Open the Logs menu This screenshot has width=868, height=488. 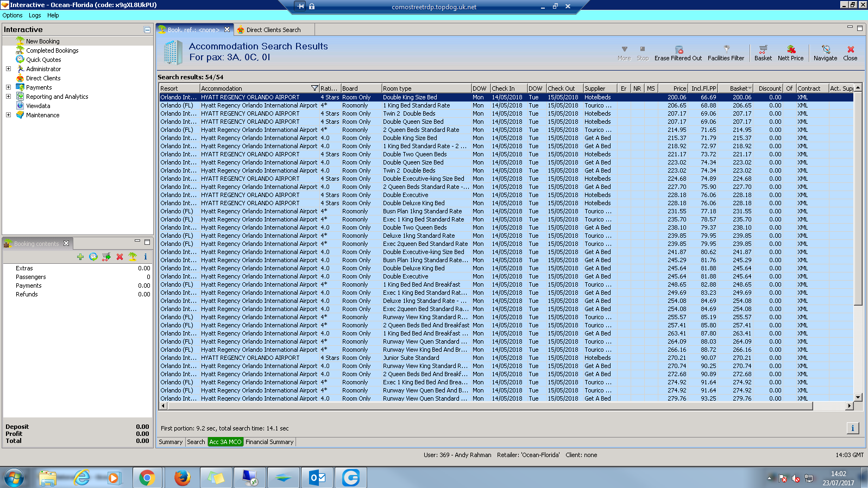35,15
